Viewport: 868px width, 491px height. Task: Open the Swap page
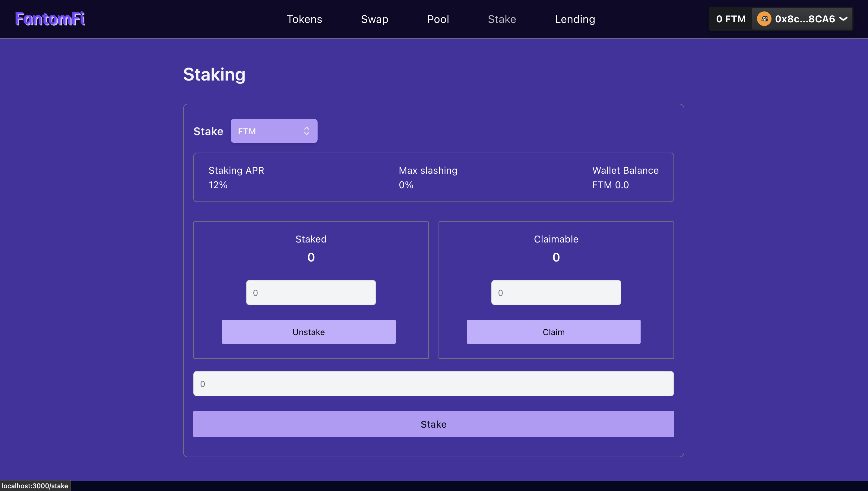click(x=374, y=19)
